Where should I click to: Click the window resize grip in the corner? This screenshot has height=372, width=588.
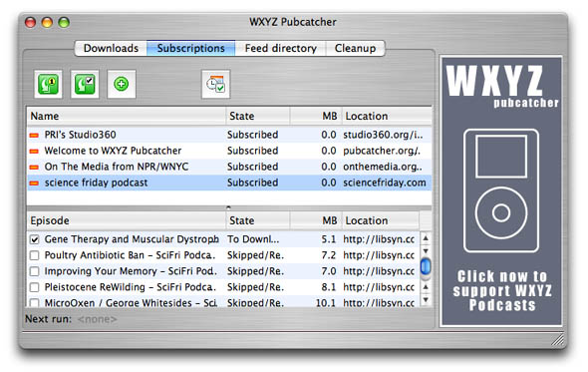(x=558, y=340)
